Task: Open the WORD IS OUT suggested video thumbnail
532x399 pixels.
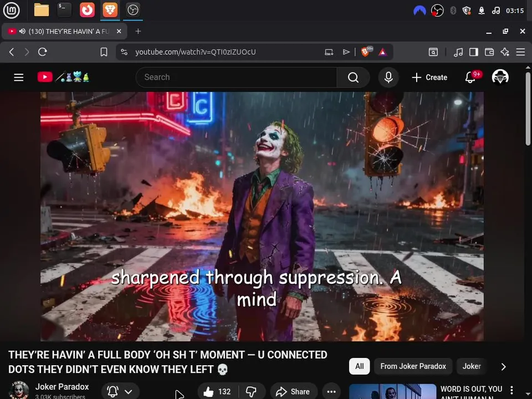Action: 392,392
